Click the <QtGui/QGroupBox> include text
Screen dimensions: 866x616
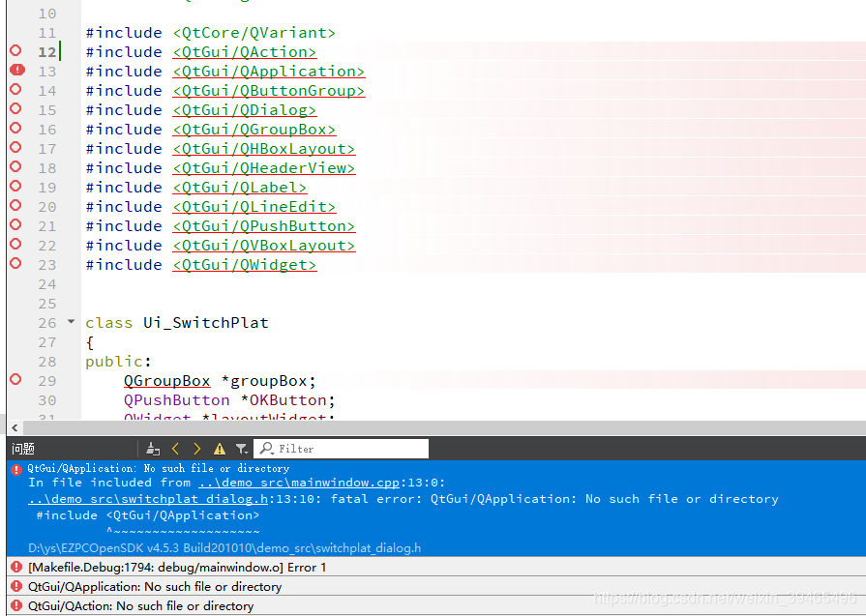coord(254,130)
